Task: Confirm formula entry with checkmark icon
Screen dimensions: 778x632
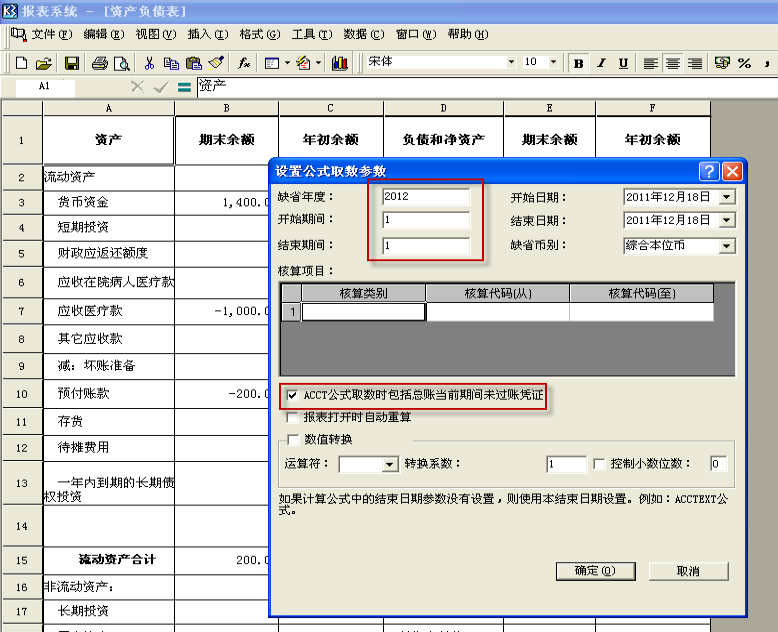Action: pyautogui.click(x=161, y=87)
